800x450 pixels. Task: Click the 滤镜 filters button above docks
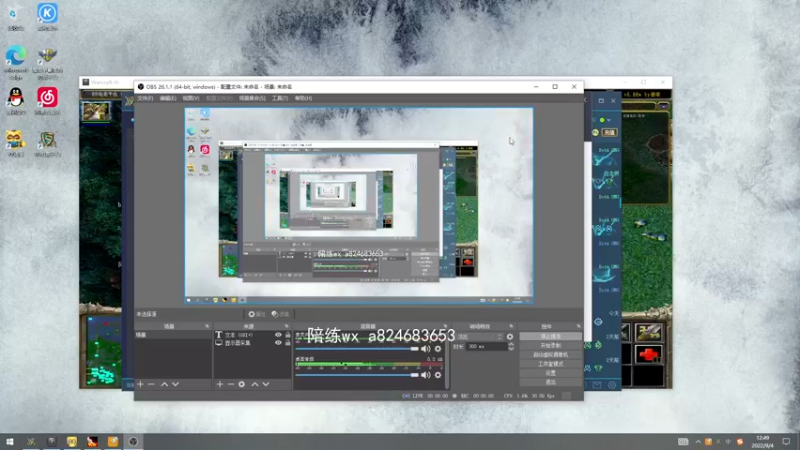[x=281, y=314]
